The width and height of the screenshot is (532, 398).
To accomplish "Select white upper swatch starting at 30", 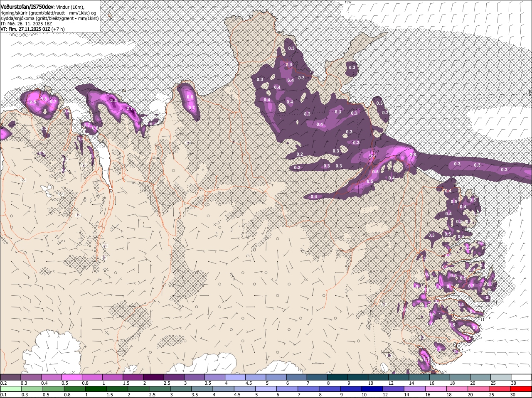I will click(522, 377).
